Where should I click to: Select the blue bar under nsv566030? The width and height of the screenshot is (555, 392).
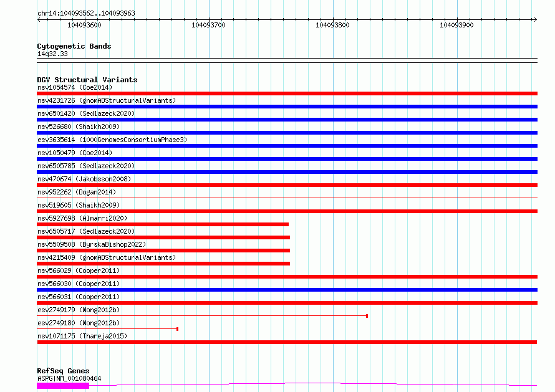[x=287, y=290]
